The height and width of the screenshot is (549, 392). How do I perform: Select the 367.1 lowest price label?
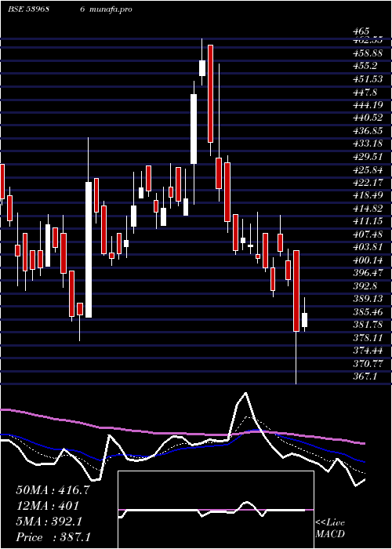click(365, 376)
